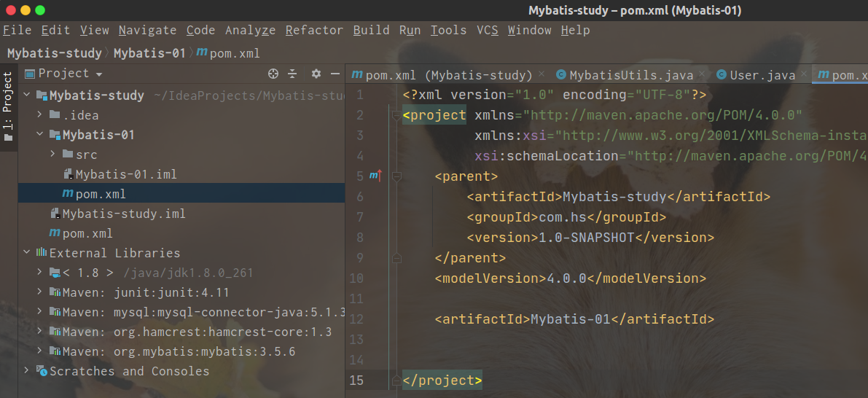Click Mybatis-study in the breadcrumb
The height and width of the screenshot is (398, 868).
point(54,53)
